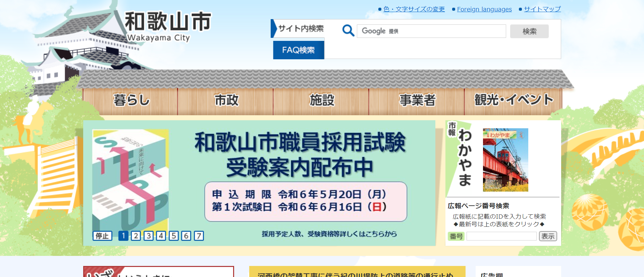The height and width of the screenshot is (277, 644).
Task: Focus the Google site search field
Action: point(431,31)
